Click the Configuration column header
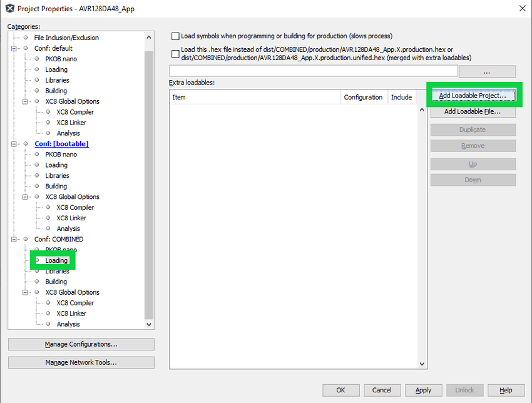The width and height of the screenshot is (532, 403). pos(363,97)
